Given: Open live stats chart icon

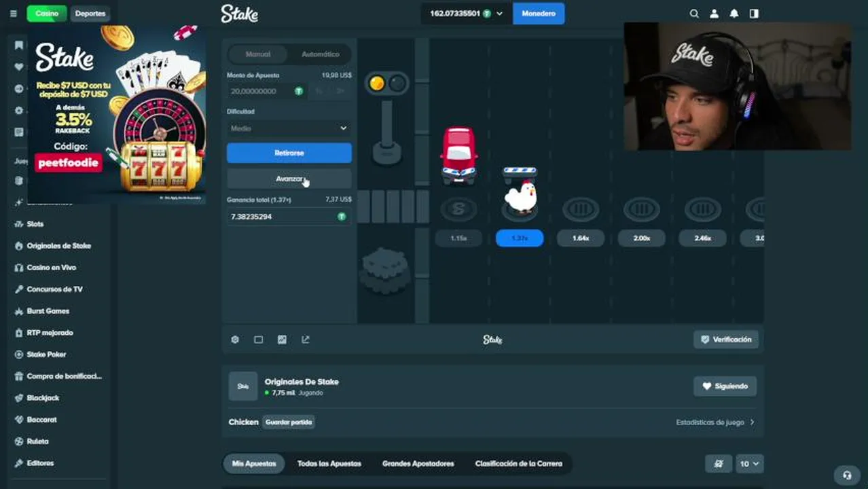Looking at the screenshot, I should click(282, 340).
